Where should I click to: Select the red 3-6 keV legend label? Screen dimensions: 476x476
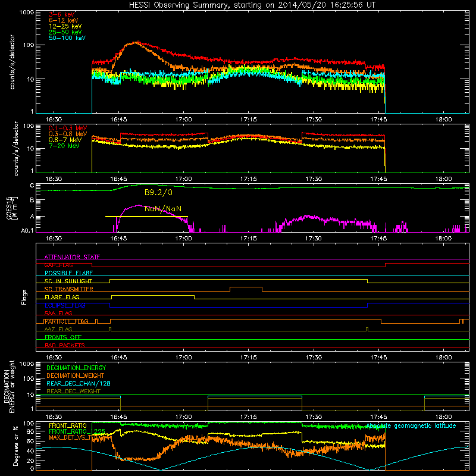[x=62, y=14]
